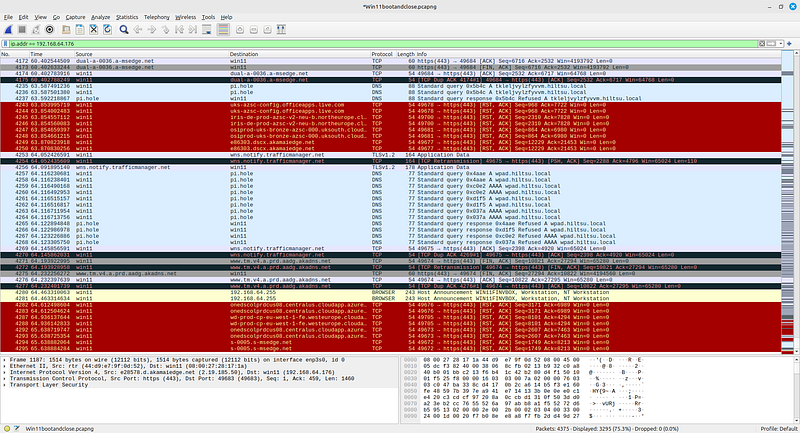800x433 pixels.
Task: Sort by the Length column header
Action: point(406,54)
